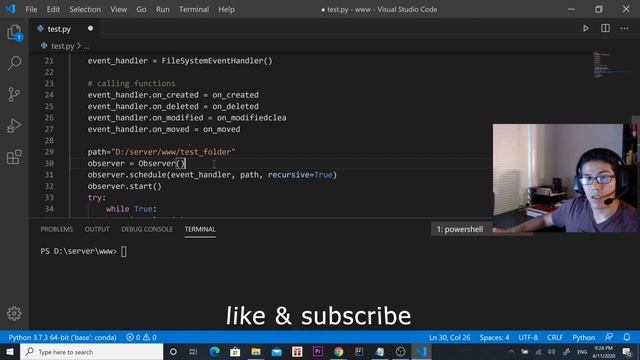The width and height of the screenshot is (640, 360).
Task: Split the editor to the right
Action: point(605,28)
